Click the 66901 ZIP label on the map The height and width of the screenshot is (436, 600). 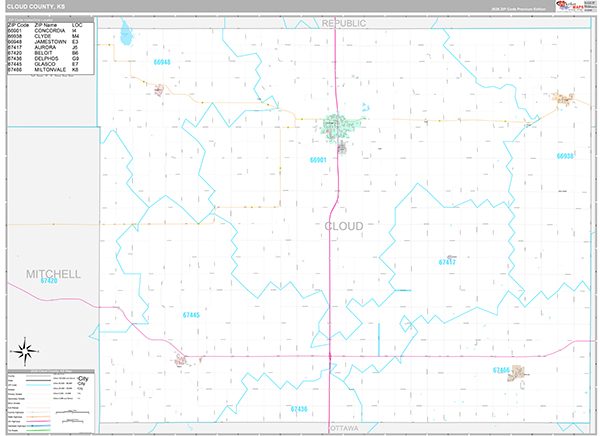coord(318,160)
